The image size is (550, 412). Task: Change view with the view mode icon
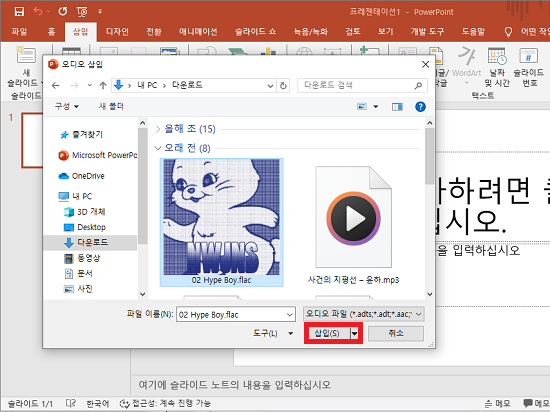(362, 106)
